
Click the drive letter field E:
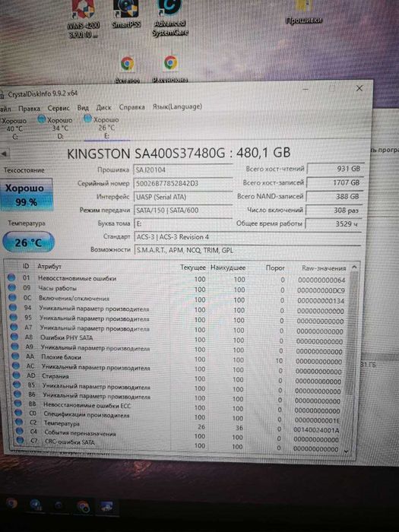pos(183,223)
